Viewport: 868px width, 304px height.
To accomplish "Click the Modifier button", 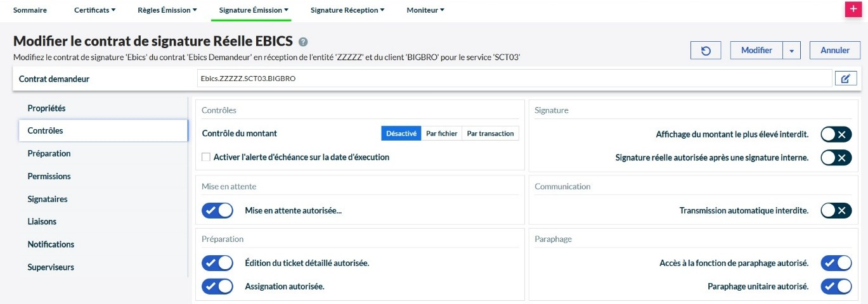I will coord(757,51).
